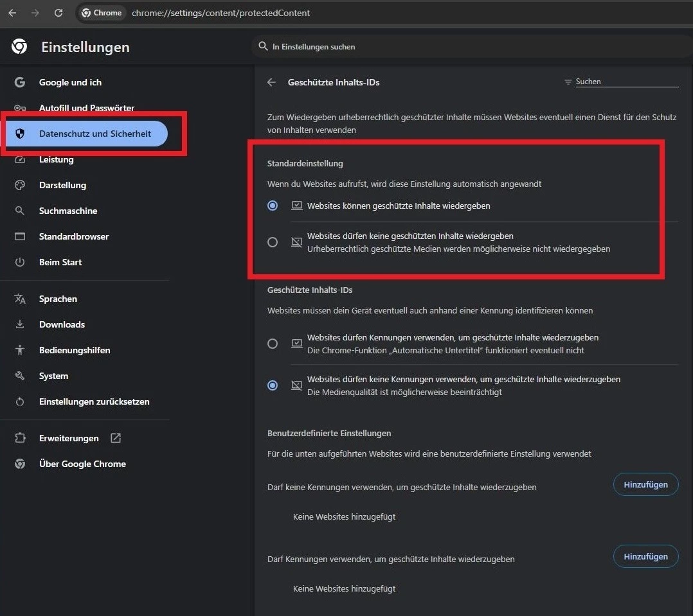
Task: Reload the page with the refresh icon
Action: pyautogui.click(x=59, y=13)
